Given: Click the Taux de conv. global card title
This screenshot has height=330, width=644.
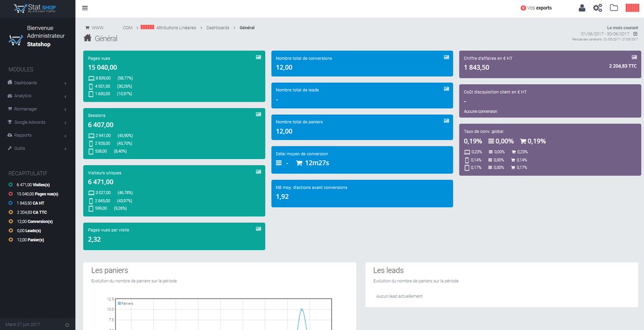Looking at the screenshot, I should (x=484, y=131).
